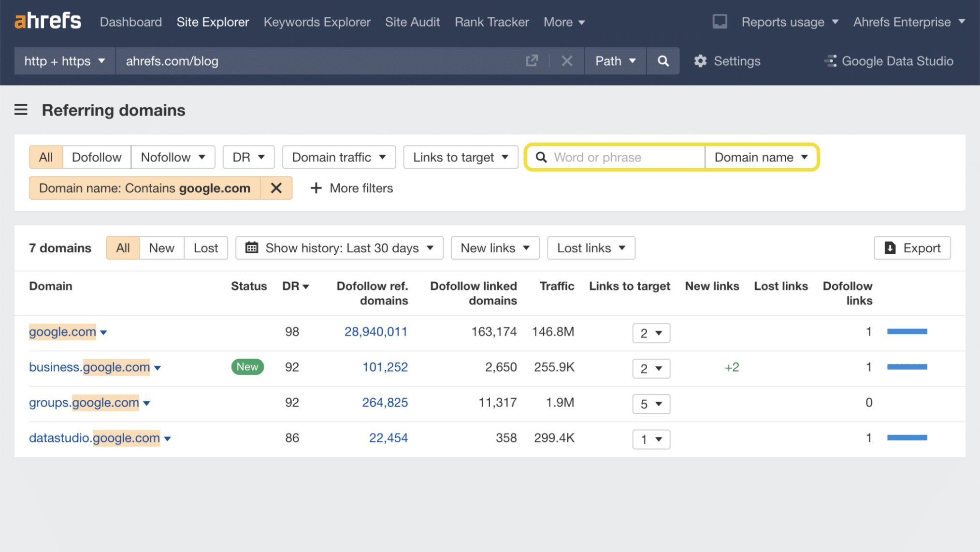980x552 pixels.
Task: Click the magnifier search button
Action: point(663,61)
